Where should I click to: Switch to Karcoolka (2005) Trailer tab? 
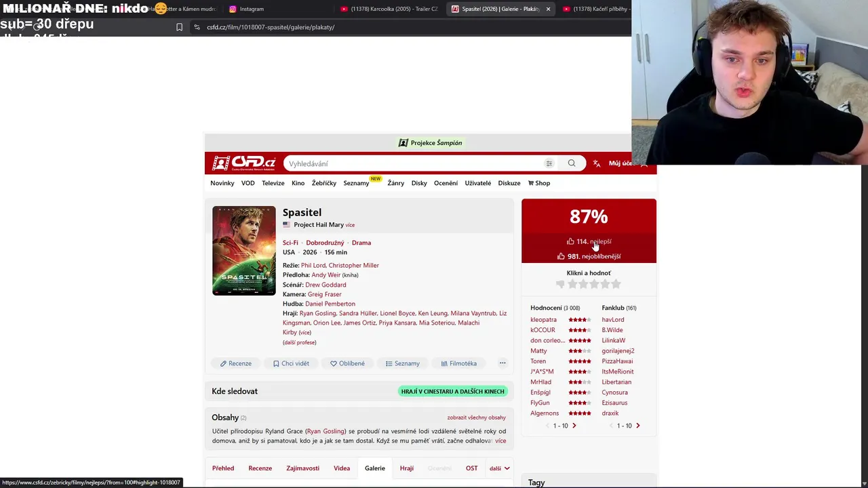pos(389,9)
